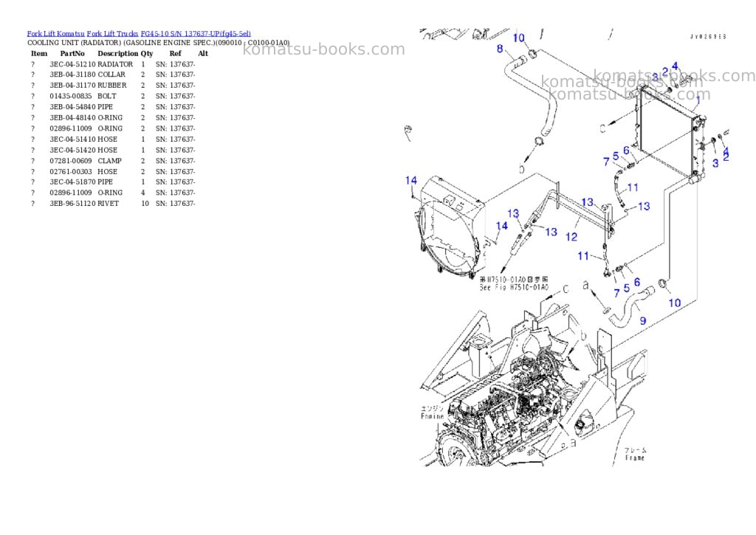Click quantity 10 in the RIVET row
The image size is (756, 535).
click(x=145, y=204)
